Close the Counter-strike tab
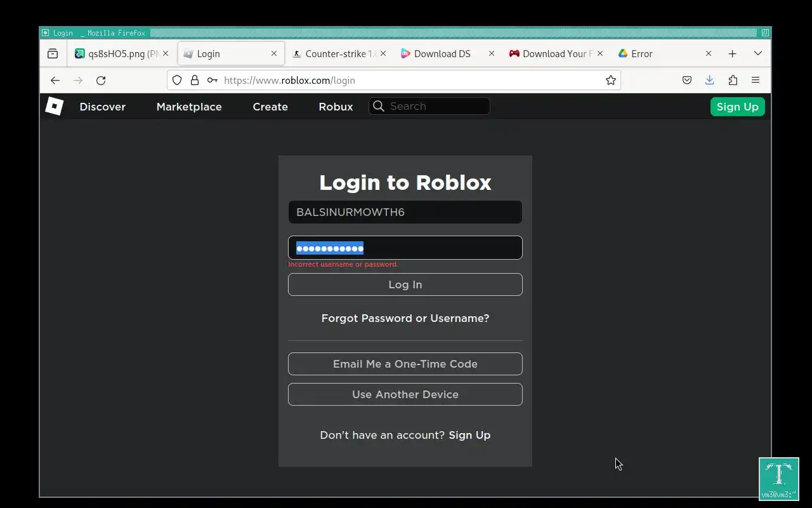The height and width of the screenshot is (508, 812). pos(383,54)
